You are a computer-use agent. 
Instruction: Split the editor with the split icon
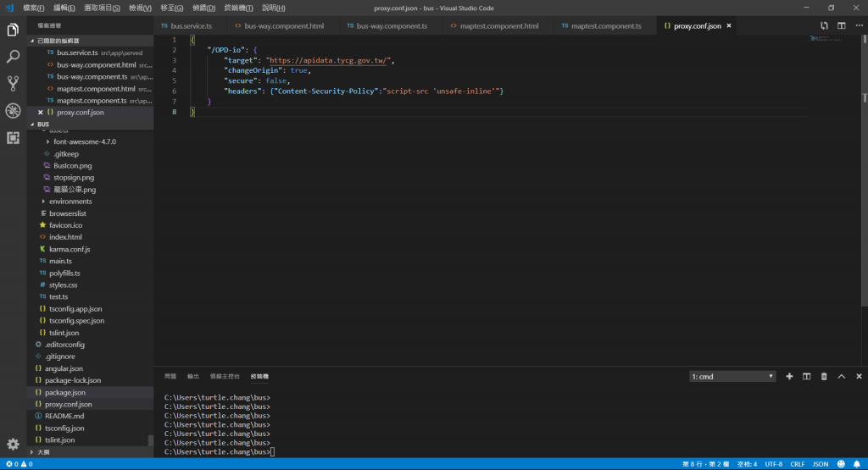842,25
